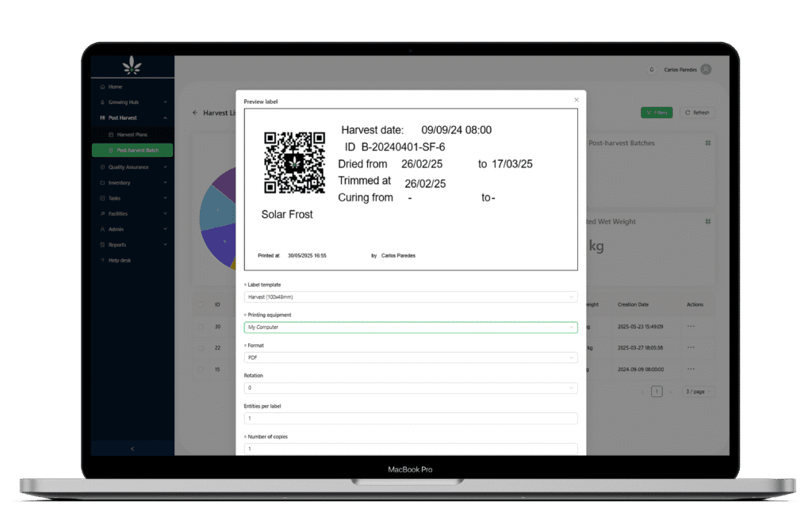The width and height of the screenshot is (812, 524).
Task: Open the user avatar for Carlos Paredes
Action: [706, 70]
